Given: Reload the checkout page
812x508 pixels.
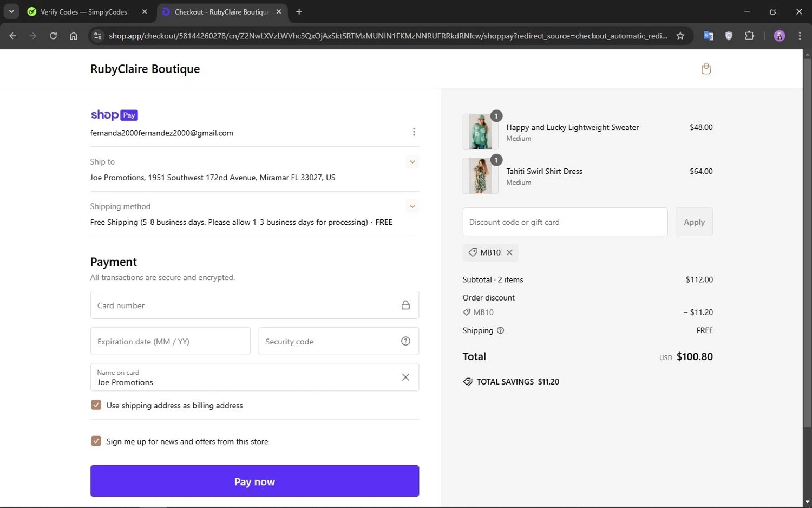Looking at the screenshot, I should tap(53, 36).
